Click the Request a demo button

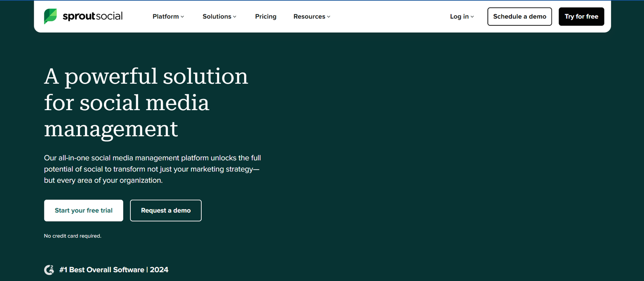[166, 210]
